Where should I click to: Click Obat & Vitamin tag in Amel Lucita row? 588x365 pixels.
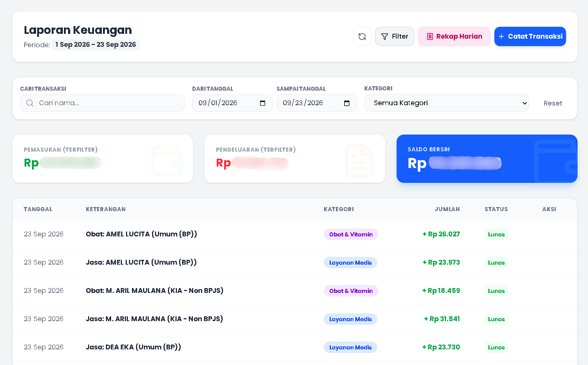click(x=351, y=234)
